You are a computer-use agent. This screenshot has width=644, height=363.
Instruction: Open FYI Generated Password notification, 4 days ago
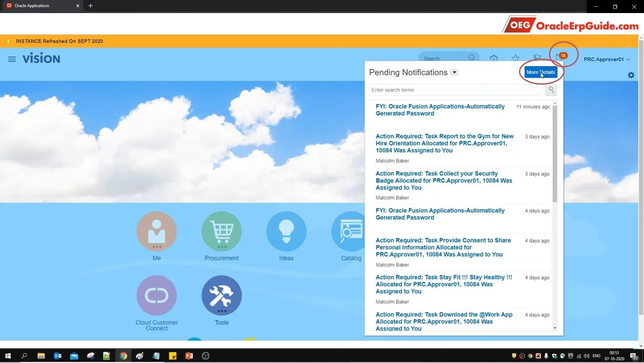pyautogui.click(x=440, y=214)
